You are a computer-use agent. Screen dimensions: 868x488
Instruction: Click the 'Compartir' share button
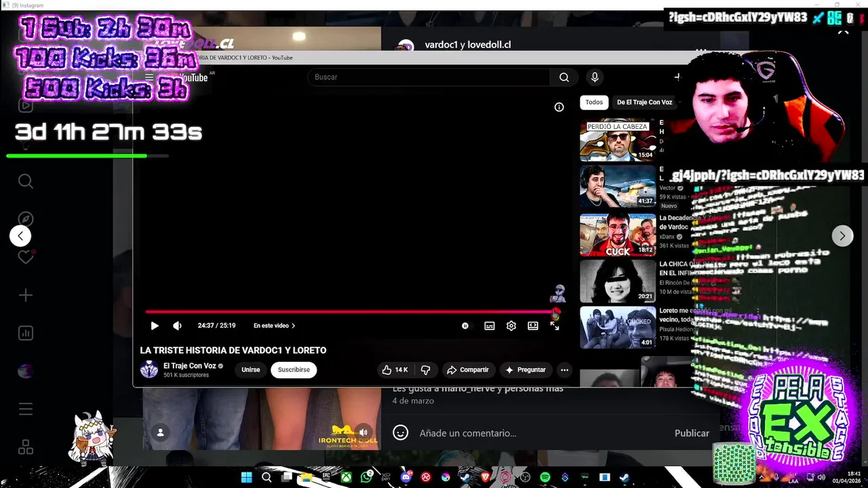tap(467, 370)
